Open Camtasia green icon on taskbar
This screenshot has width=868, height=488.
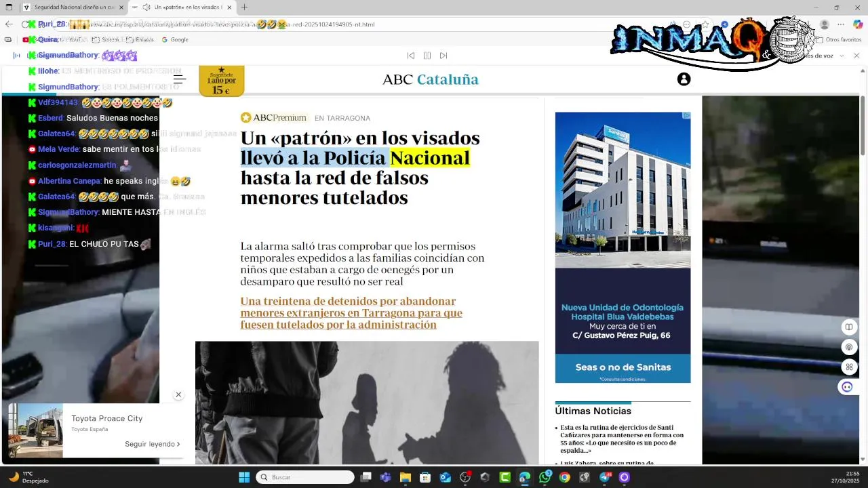[x=505, y=477]
